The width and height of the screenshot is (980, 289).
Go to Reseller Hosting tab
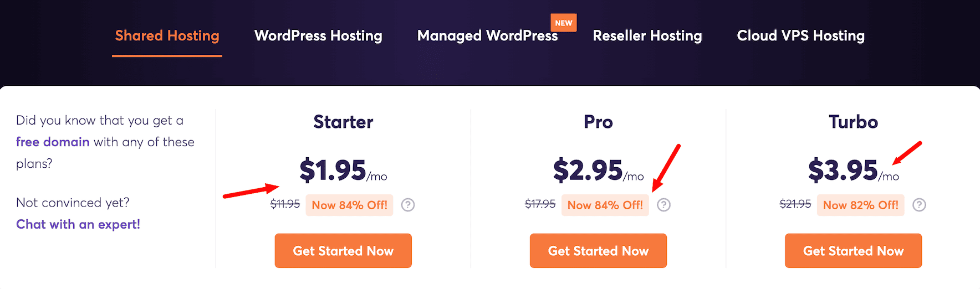point(647,36)
